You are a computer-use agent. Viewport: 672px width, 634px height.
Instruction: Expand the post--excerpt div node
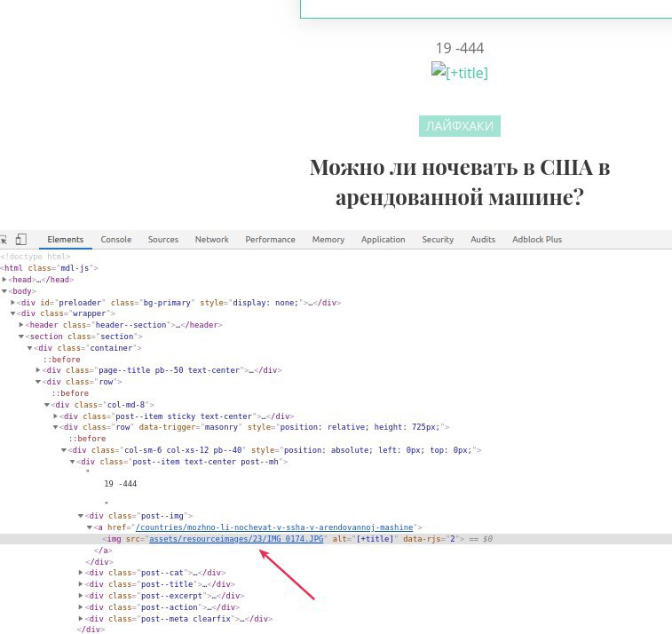pyautogui.click(x=81, y=596)
